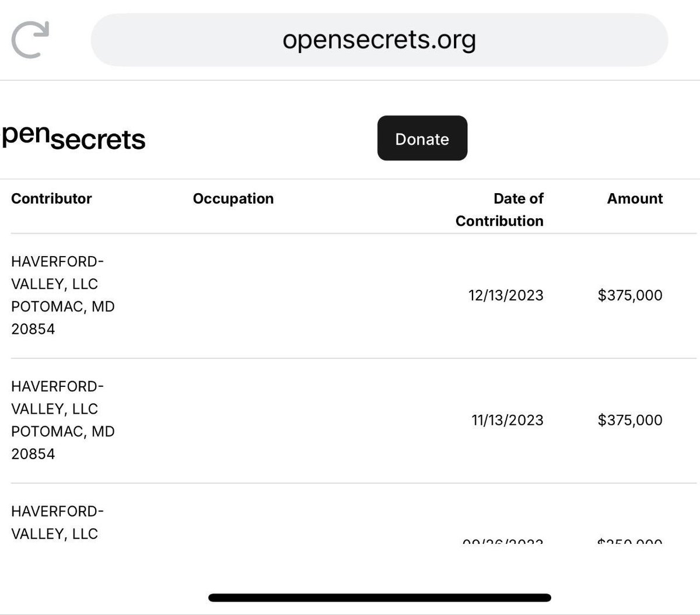Select the $375,000 amount dated 11/13/2023

click(x=630, y=420)
